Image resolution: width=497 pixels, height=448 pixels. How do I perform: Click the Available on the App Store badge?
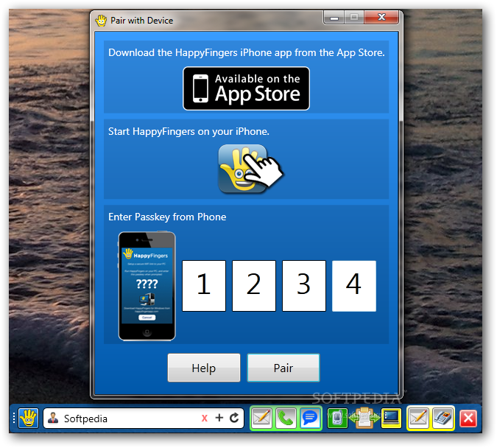tap(246, 88)
